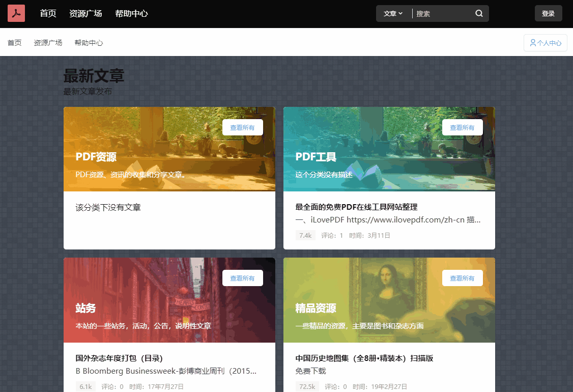
Task: Click 查看所有 on the 精品资源 card
Action: click(463, 278)
